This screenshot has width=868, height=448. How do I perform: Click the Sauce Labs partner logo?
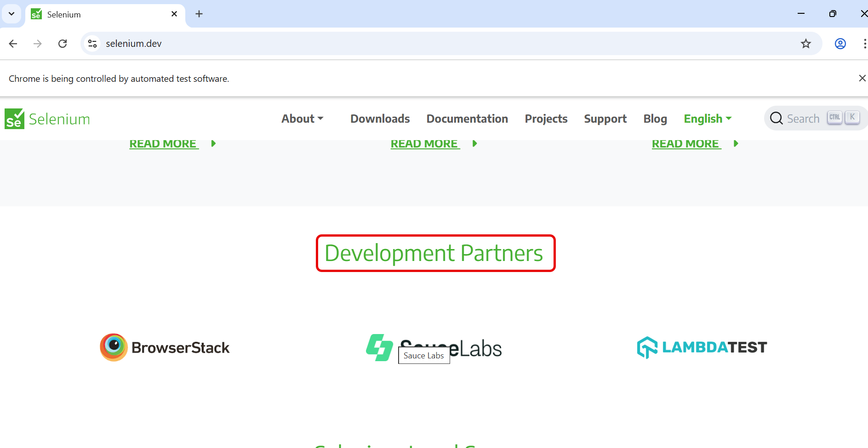[434, 347]
